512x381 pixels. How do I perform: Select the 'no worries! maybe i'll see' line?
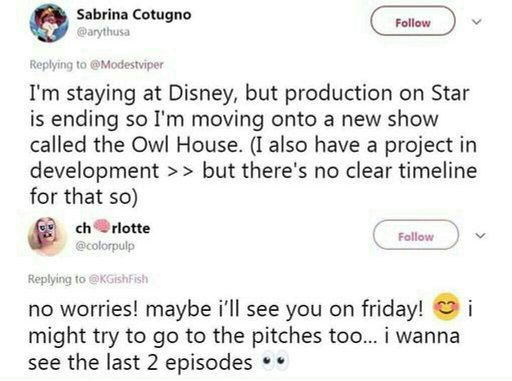(226, 310)
